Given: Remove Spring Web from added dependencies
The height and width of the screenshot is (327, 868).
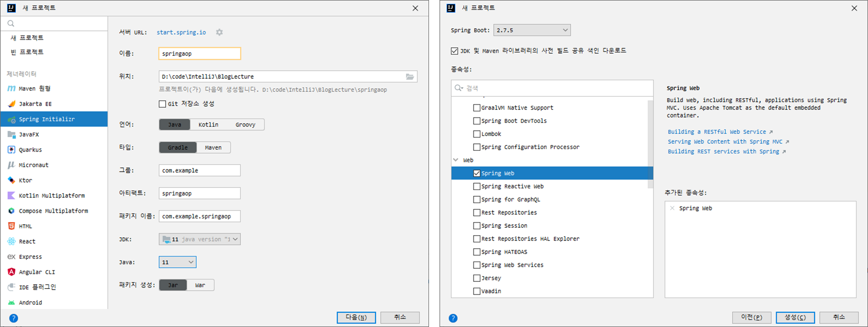Looking at the screenshot, I should click(x=672, y=208).
